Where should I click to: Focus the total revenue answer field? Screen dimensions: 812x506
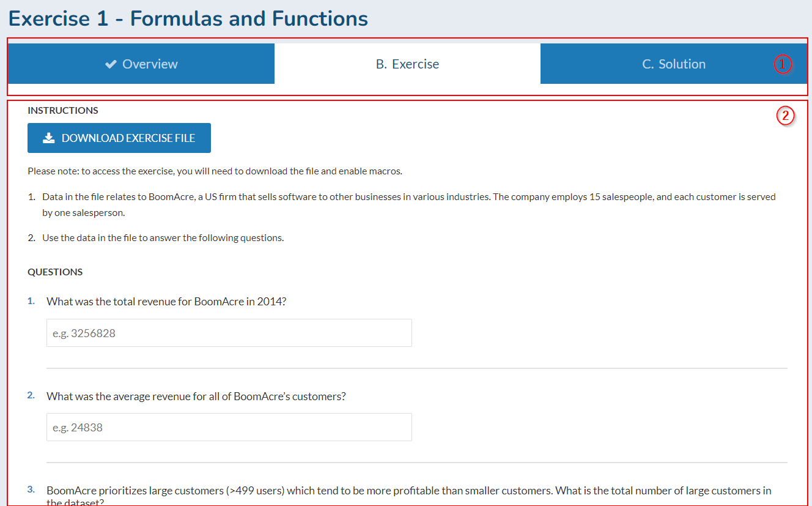point(229,333)
